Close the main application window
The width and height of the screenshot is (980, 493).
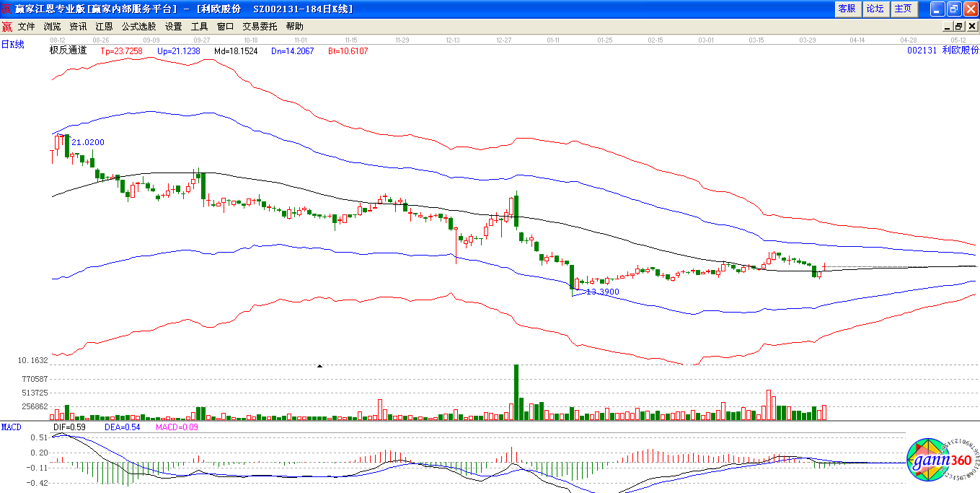(970, 9)
